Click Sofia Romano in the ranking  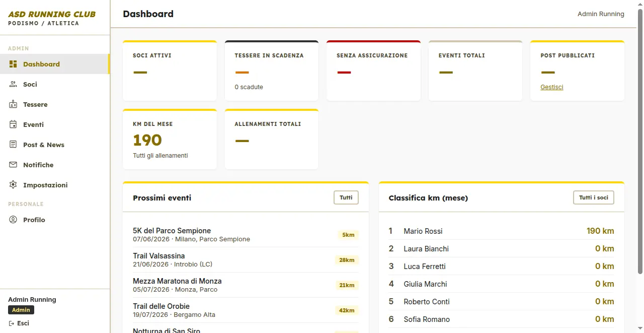pyautogui.click(x=426, y=319)
